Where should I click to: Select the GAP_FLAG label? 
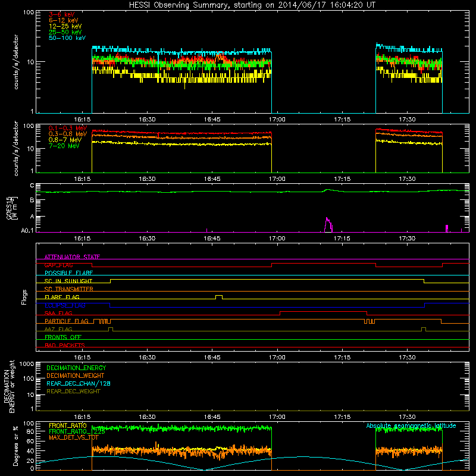coord(58,265)
